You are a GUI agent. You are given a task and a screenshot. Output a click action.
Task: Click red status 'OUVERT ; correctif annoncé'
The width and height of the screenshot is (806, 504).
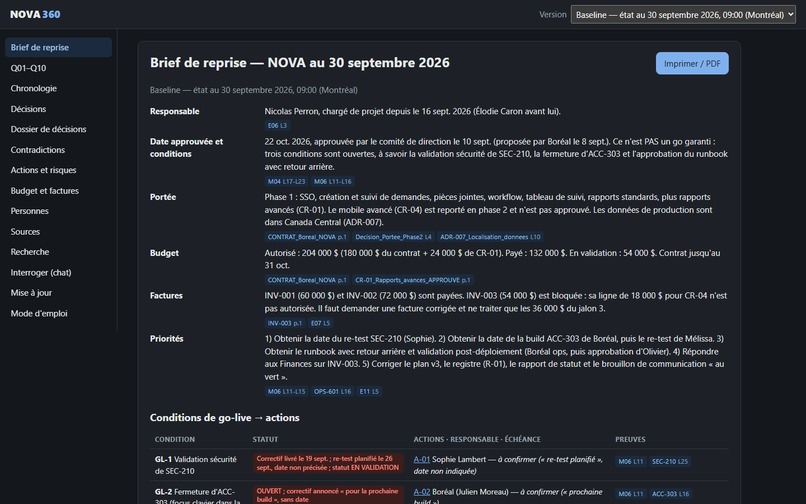coord(328,495)
